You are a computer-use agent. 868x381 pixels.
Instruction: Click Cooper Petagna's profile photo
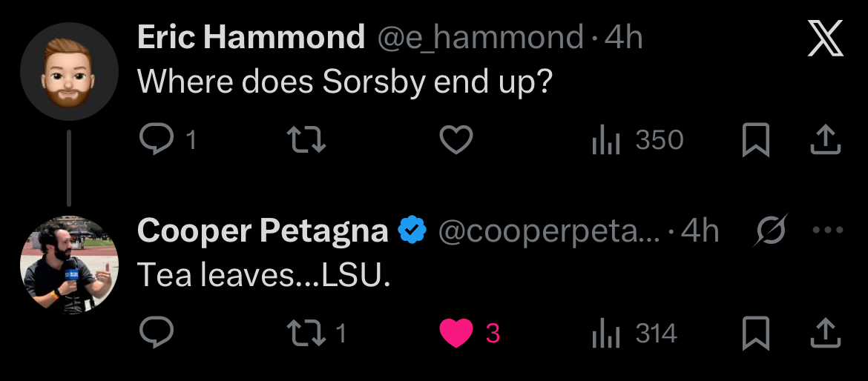[x=69, y=265]
